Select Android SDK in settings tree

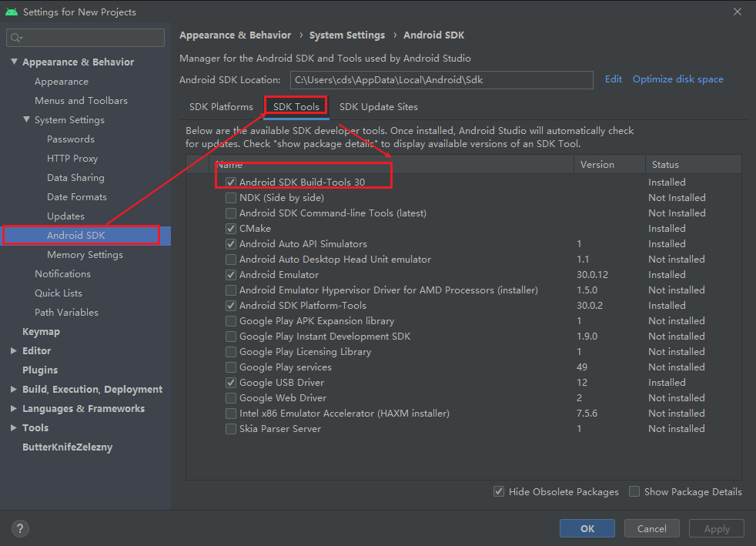tap(85, 236)
